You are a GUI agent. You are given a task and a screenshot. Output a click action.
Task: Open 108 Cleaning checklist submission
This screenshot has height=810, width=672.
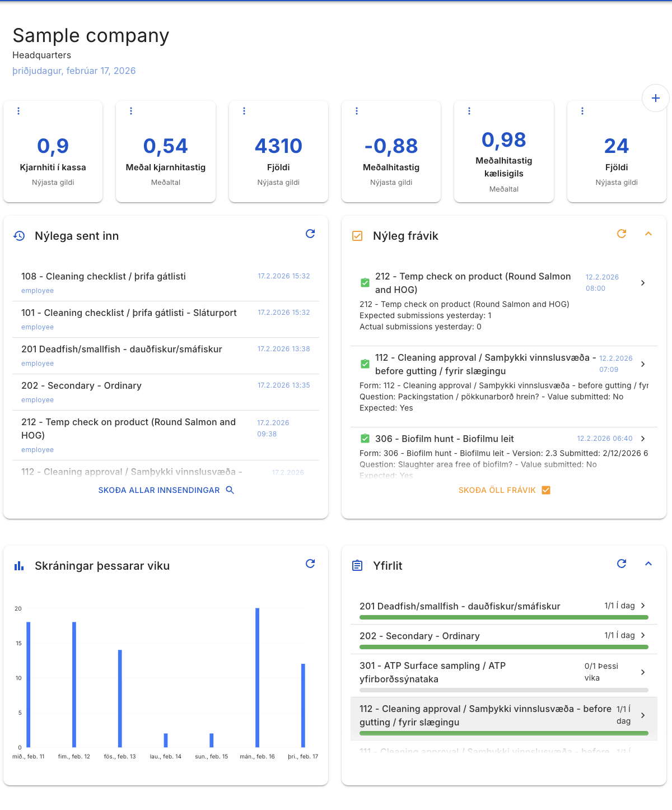point(104,277)
